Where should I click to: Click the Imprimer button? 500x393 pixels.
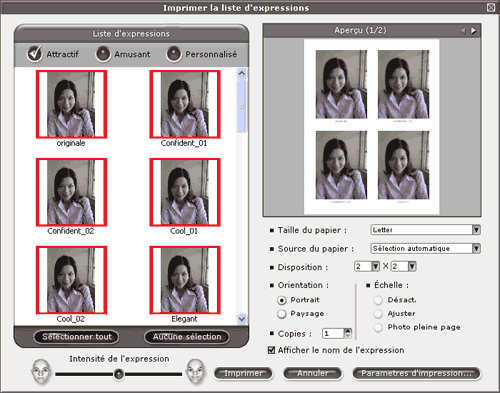coord(243,373)
